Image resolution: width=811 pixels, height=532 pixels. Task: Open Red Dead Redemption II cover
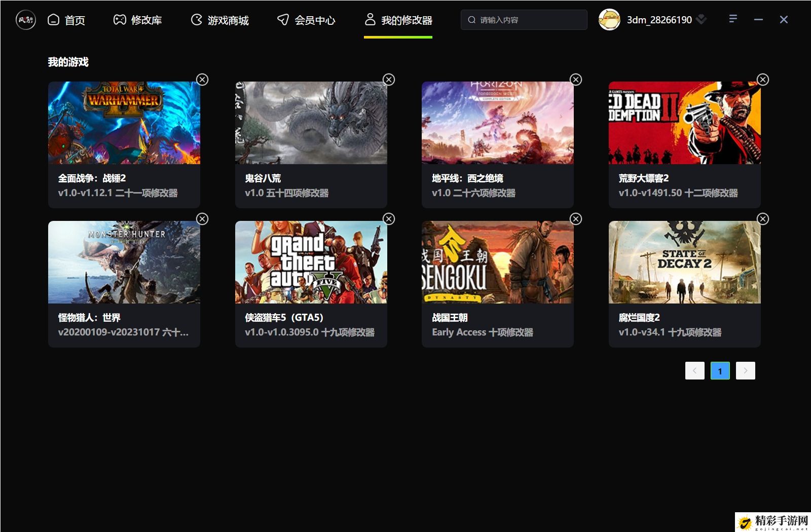[x=685, y=123]
